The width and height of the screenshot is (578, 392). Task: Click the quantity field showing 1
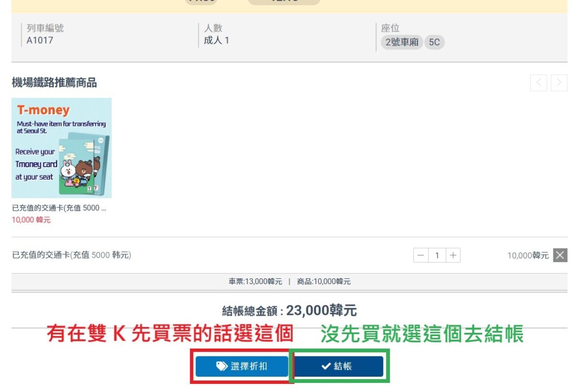[x=437, y=255]
